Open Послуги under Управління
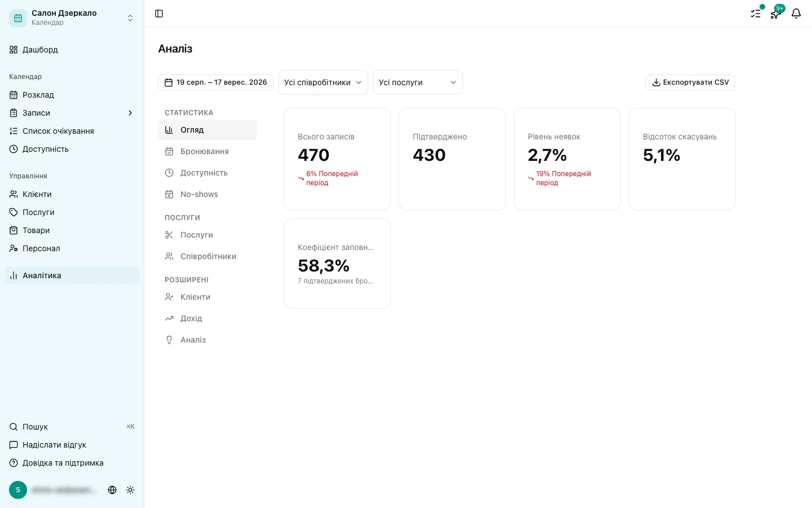The height and width of the screenshot is (508, 812). (x=72, y=212)
